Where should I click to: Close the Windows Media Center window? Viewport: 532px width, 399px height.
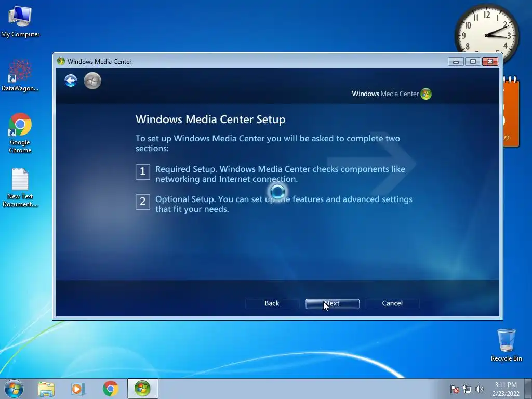click(490, 61)
